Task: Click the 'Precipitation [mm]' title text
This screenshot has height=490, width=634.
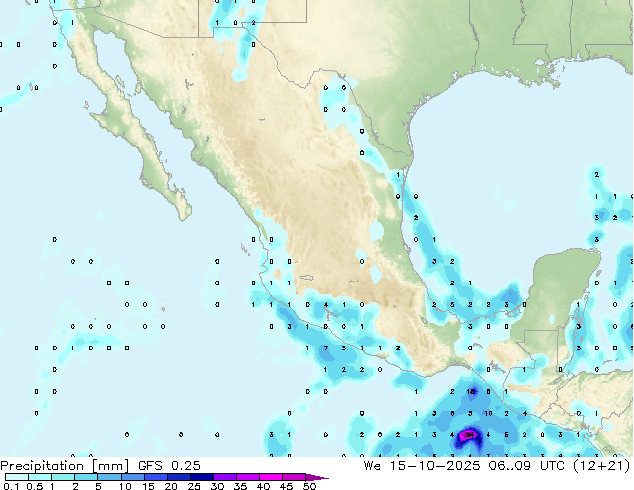Action: coord(65,466)
